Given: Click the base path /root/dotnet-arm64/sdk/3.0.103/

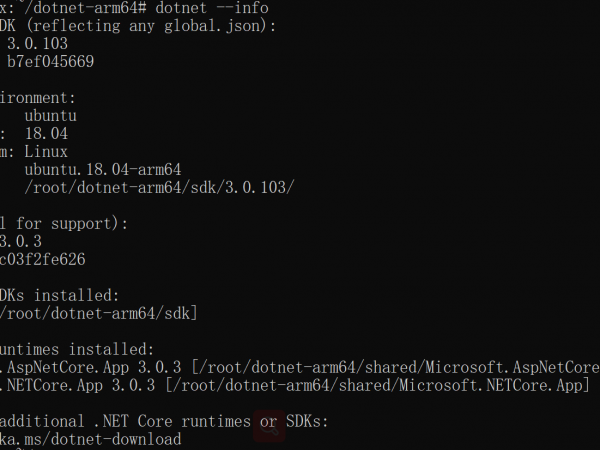Looking at the screenshot, I should [x=160, y=188].
